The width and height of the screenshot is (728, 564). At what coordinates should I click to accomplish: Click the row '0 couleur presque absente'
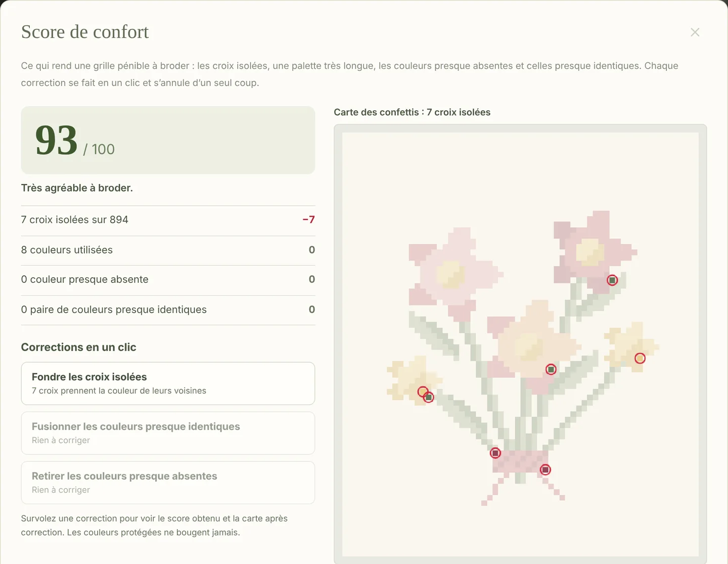tap(168, 280)
